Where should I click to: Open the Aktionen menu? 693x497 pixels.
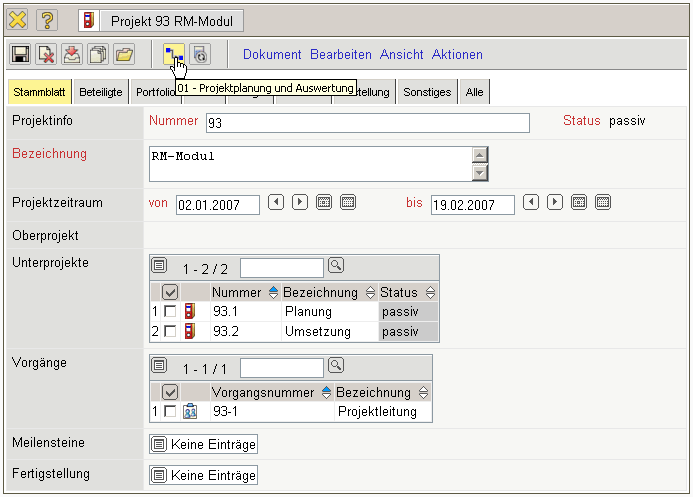point(456,54)
